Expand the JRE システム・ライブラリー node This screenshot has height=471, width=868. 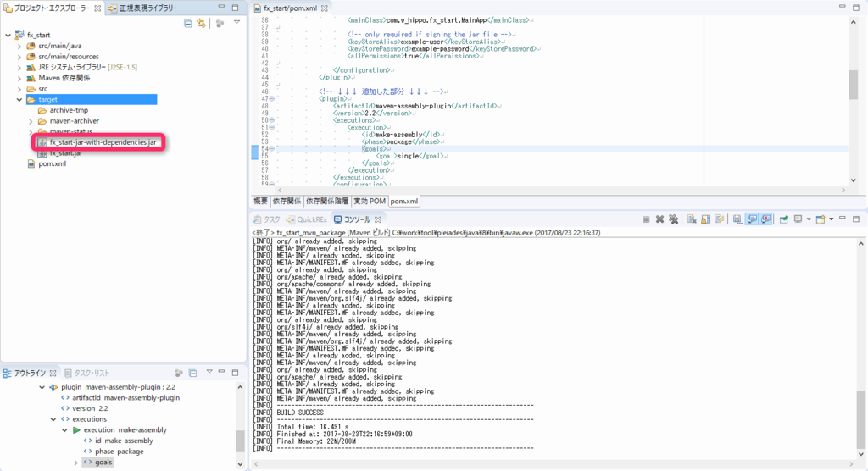pos(19,68)
